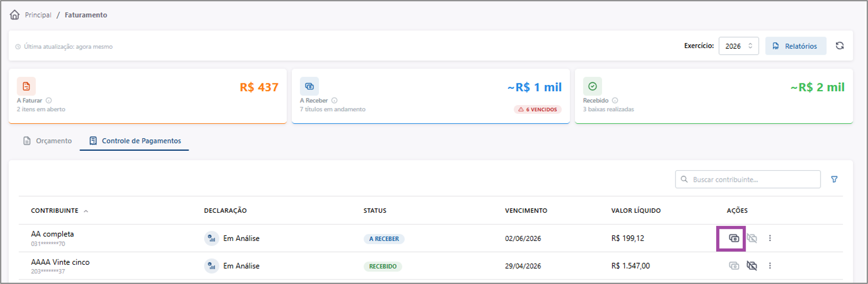The width and height of the screenshot is (868, 284).
Task: Open the Exercício year dropdown 2026
Action: [738, 46]
